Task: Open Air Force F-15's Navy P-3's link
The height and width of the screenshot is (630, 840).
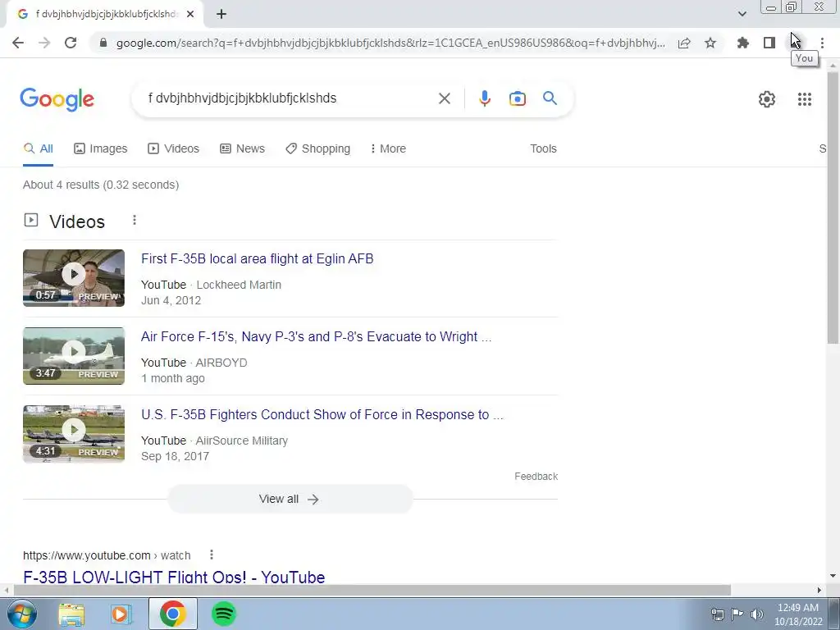Action: click(x=316, y=337)
